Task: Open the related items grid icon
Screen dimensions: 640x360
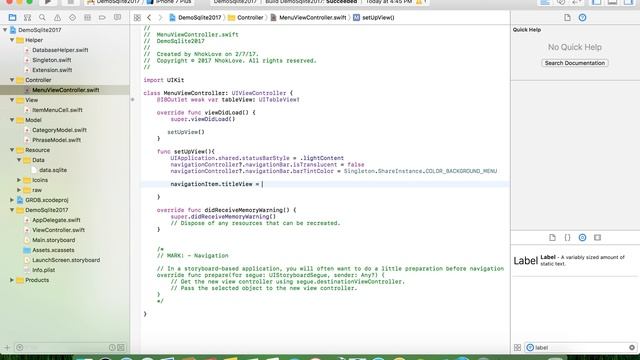Action: point(137,18)
